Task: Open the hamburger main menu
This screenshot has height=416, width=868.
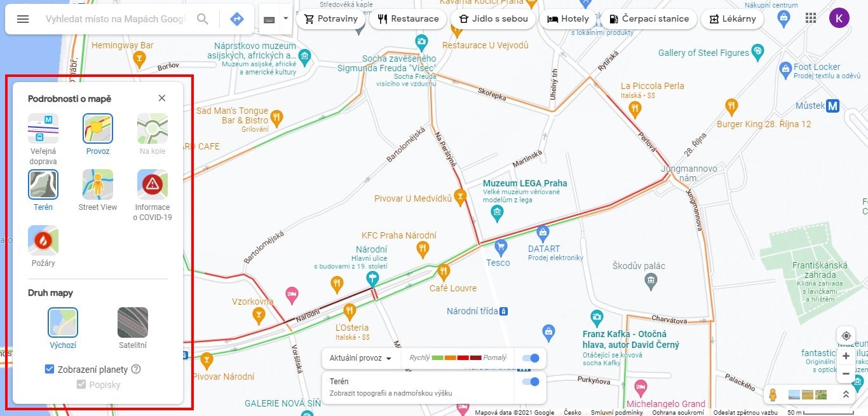Action: point(23,19)
